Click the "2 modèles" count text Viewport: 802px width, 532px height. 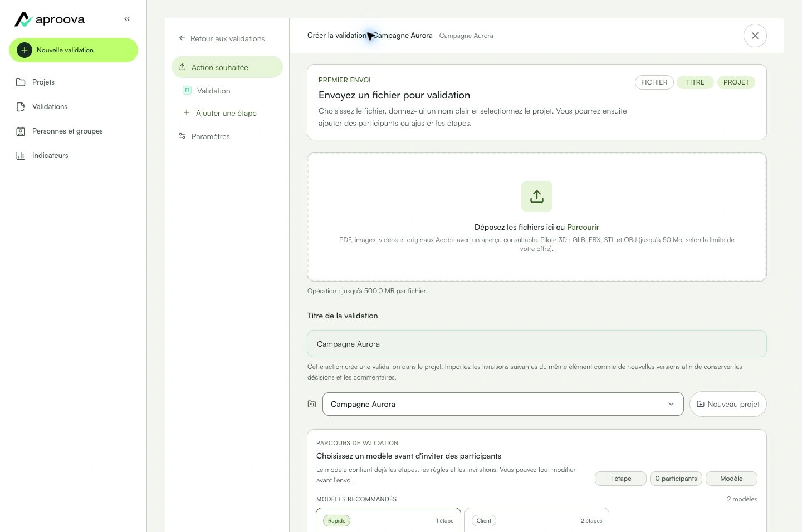click(x=742, y=499)
